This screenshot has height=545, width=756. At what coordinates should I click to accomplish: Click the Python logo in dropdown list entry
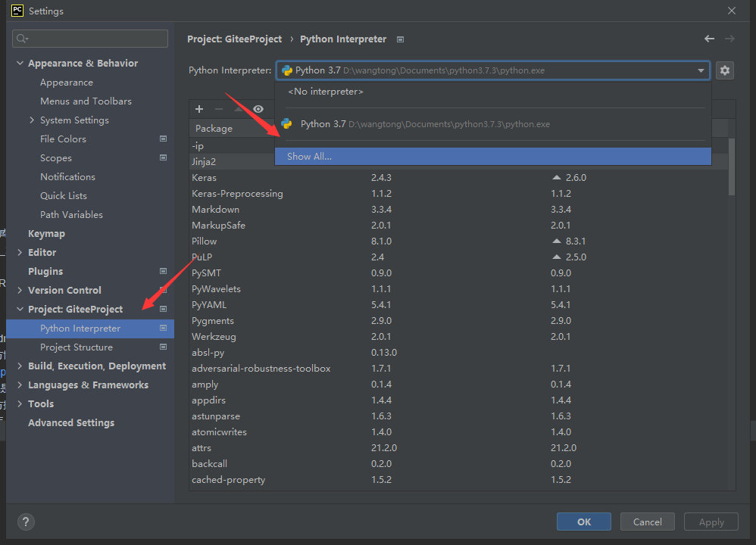pos(286,124)
